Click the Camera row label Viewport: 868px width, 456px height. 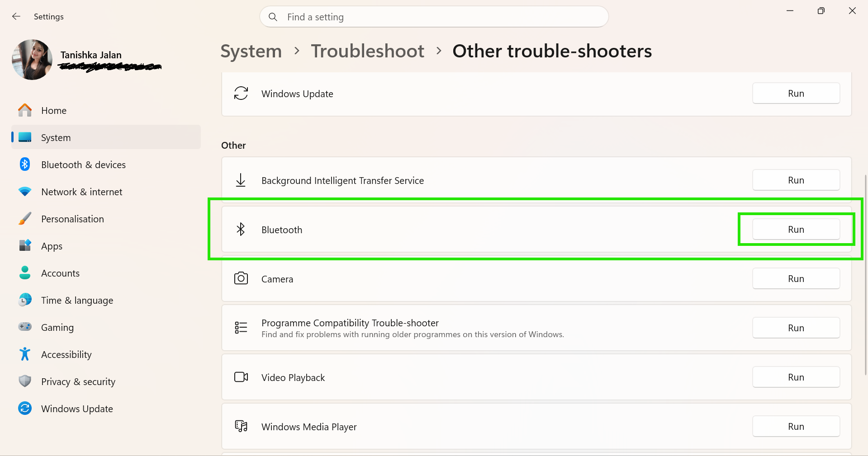[x=277, y=279]
